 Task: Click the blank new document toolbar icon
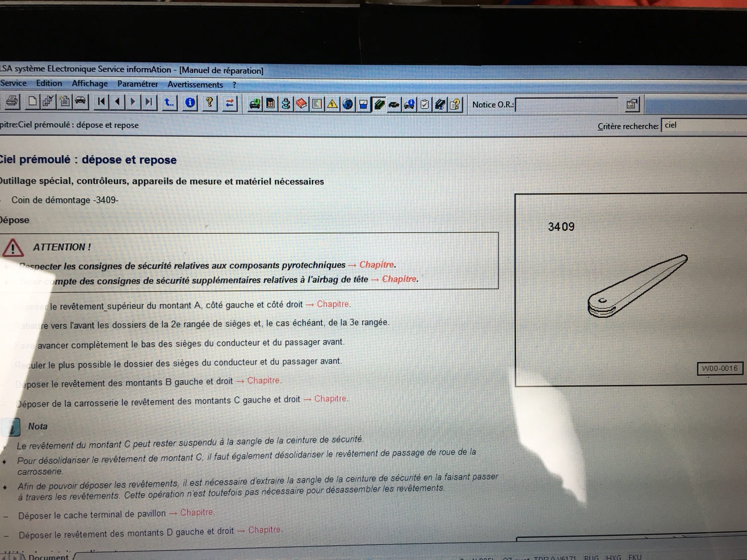(32, 102)
